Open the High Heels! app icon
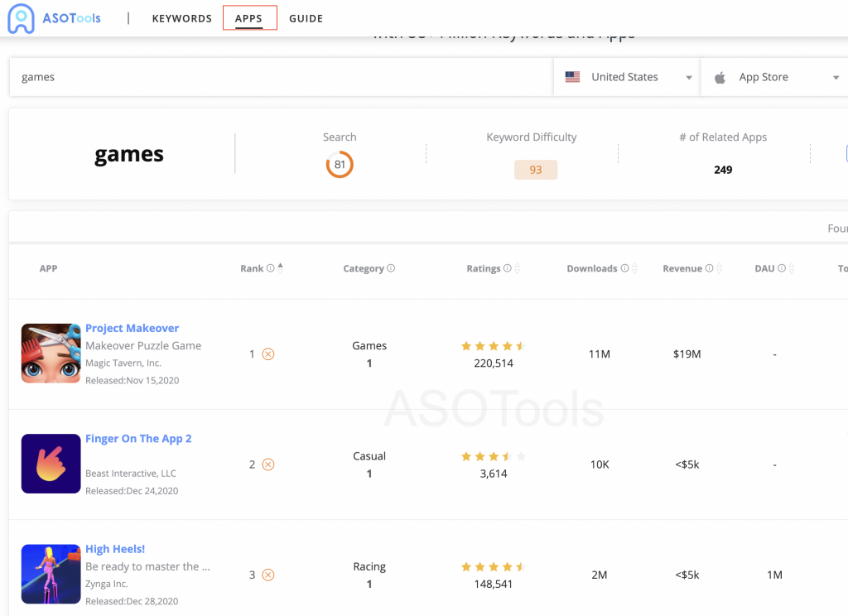The height and width of the screenshot is (616, 848). click(51, 574)
